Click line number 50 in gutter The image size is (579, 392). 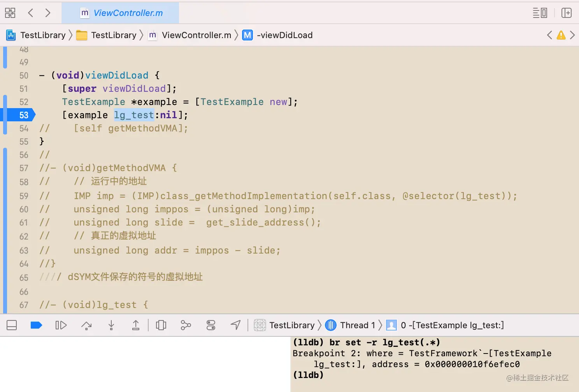[24, 75]
